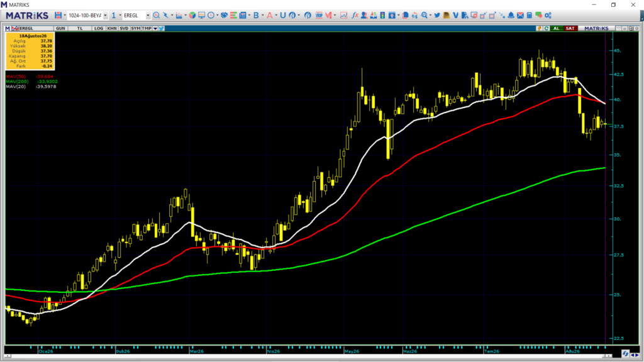Click the clock icon in toolbar

coord(211,15)
